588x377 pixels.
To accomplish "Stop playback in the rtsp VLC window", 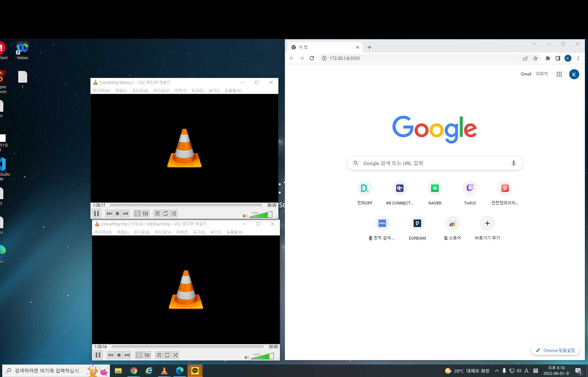I will [119, 355].
